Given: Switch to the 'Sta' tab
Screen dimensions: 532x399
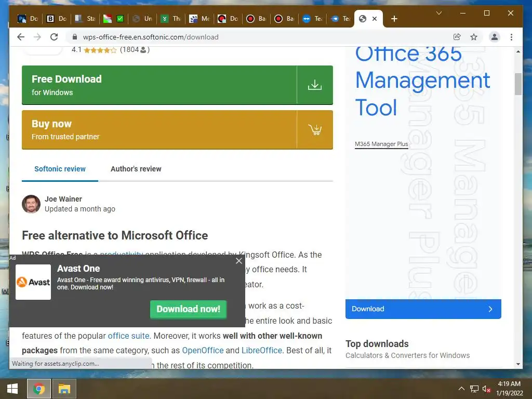Looking at the screenshot, I should pos(85,19).
